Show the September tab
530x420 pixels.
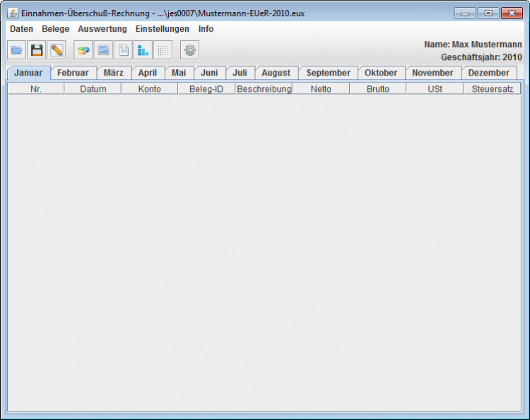coord(328,73)
